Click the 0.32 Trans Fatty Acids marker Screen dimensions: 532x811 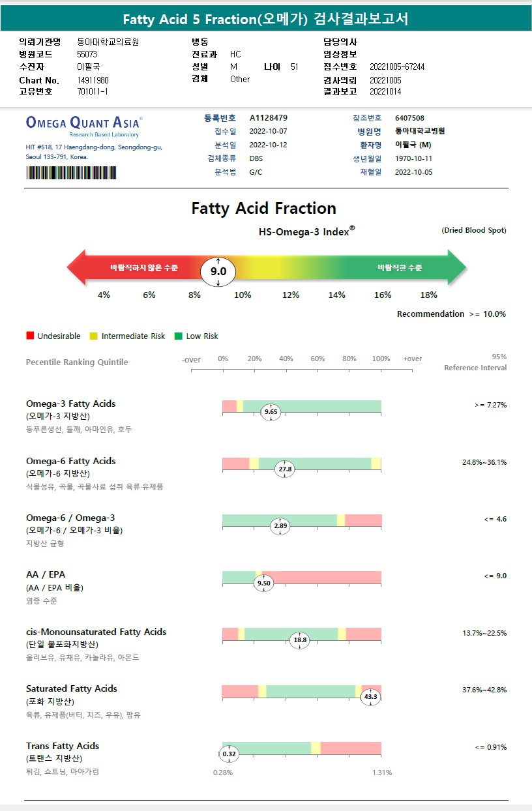[x=229, y=754]
